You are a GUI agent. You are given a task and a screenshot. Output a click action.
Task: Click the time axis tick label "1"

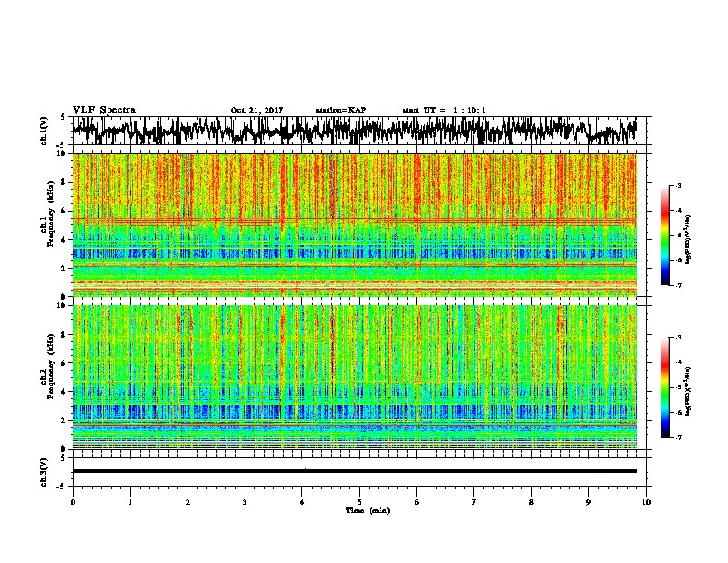pos(130,501)
